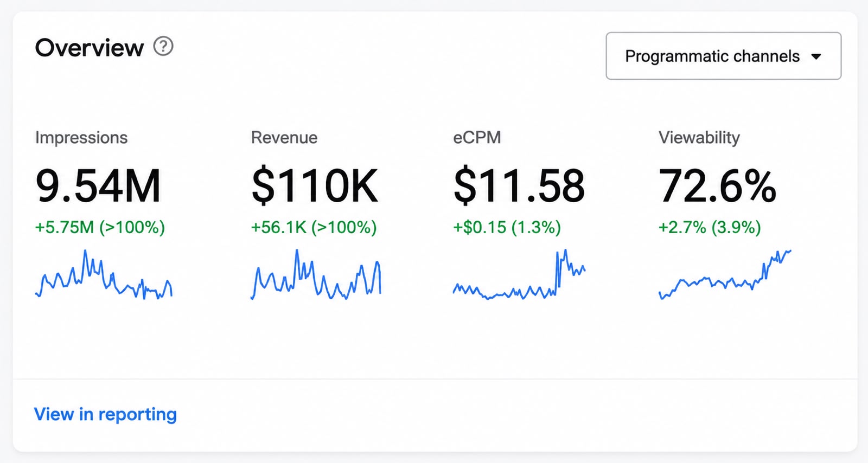This screenshot has width=868, height=463.
Task: Click the Revenue sparkline chart
Action: pyautogui.click(x=316, y=274)
